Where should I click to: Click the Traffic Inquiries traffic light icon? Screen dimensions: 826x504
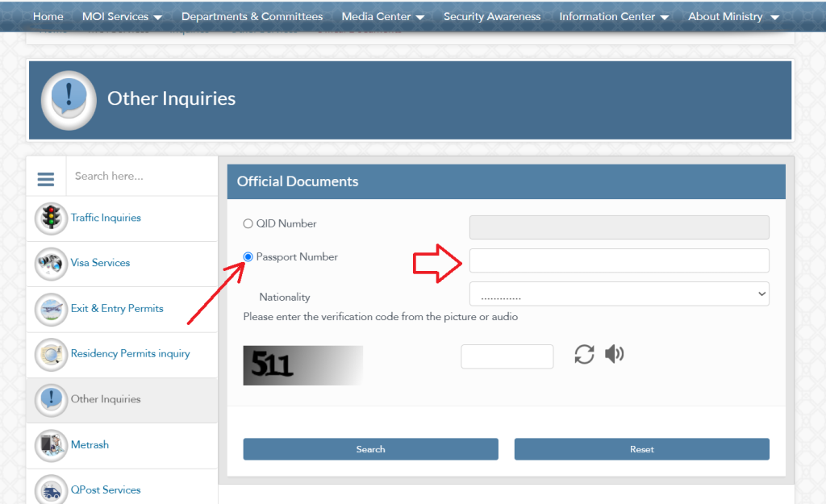(x=51, y=218)
